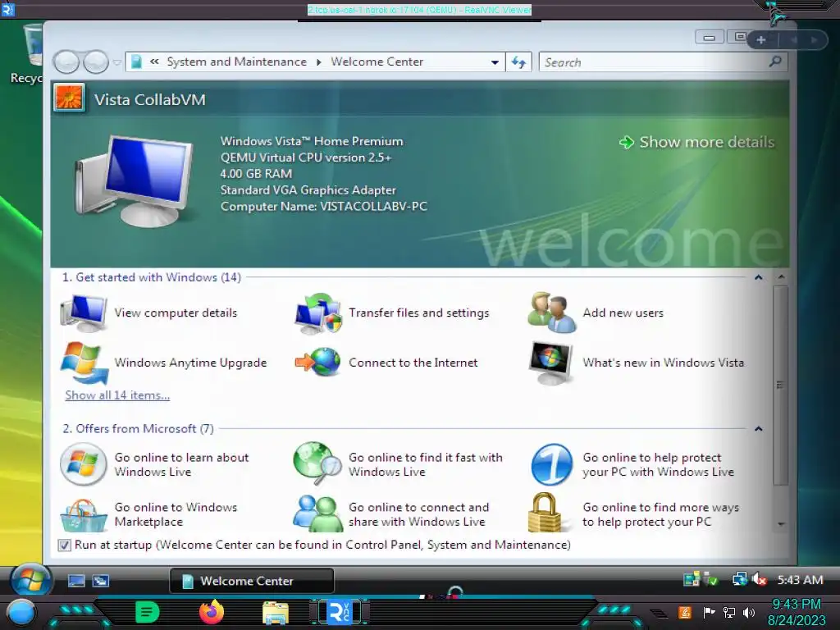The width and height of the screenshot is (840, 630).
Task: Click scrollbar down arrow in Welcome Center
Action: (781, 524)
